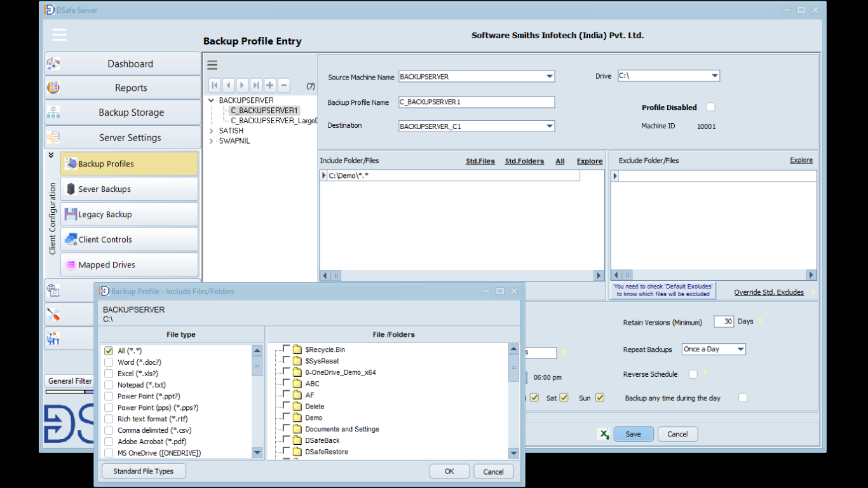
Task: Click the Std.Folders link
Action: coord(524,161)
